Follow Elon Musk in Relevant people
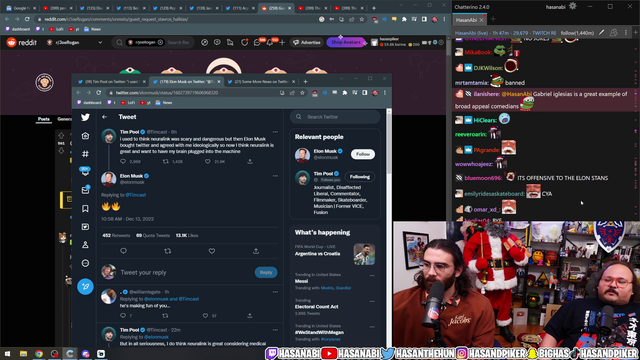 362,154
